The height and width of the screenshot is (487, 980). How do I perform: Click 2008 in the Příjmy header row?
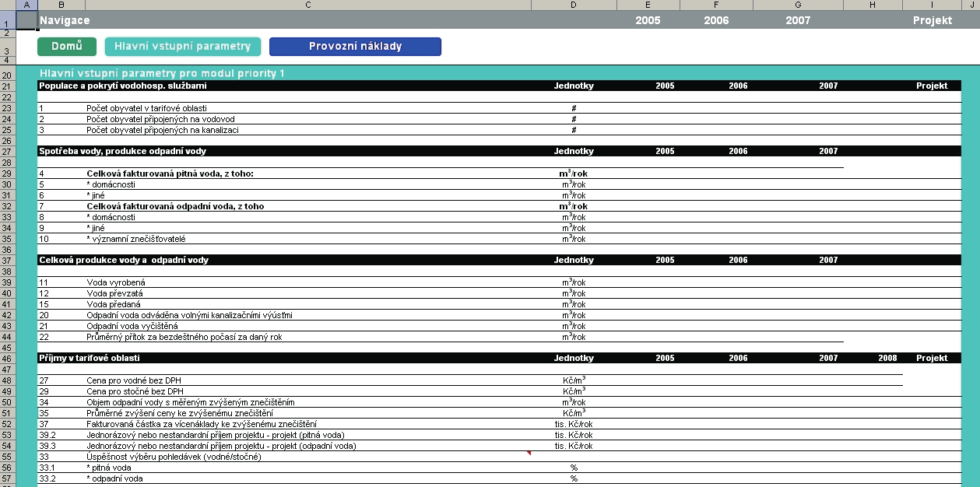pyautogui.click(x=887, y=359)
